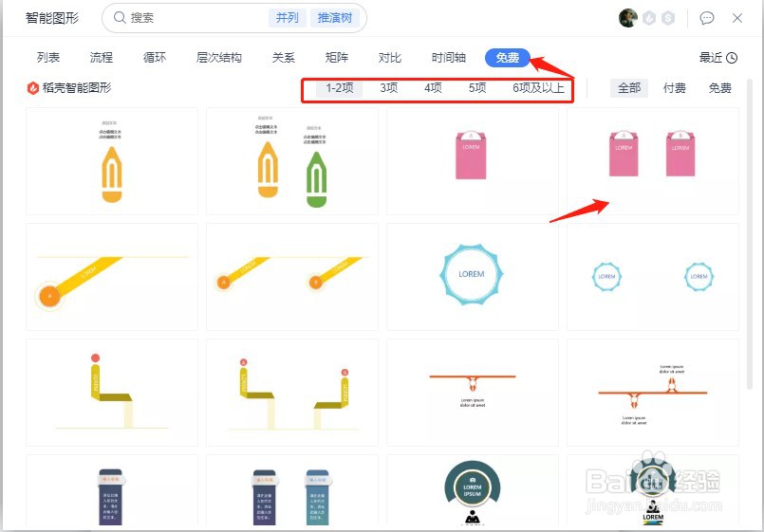The image size is (764, 532).
Task: Click the S coin icon
Action: (x=668, y=18)
